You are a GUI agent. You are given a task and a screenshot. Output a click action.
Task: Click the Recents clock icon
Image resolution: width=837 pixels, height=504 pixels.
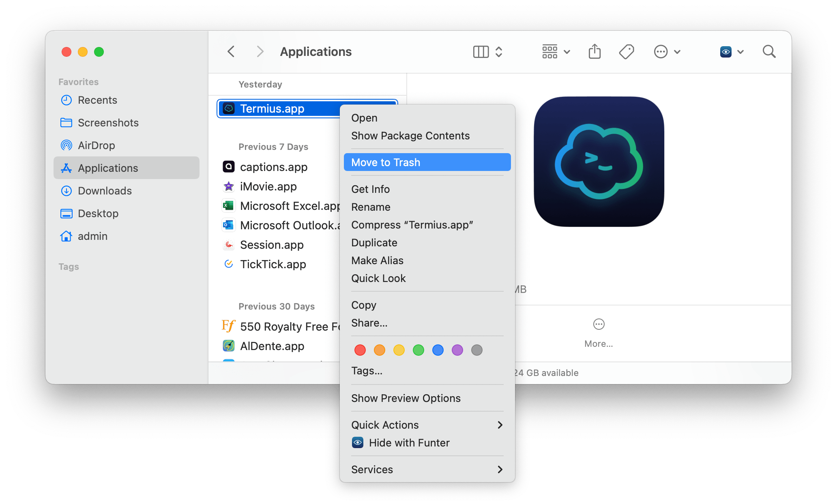pos(66,100)
